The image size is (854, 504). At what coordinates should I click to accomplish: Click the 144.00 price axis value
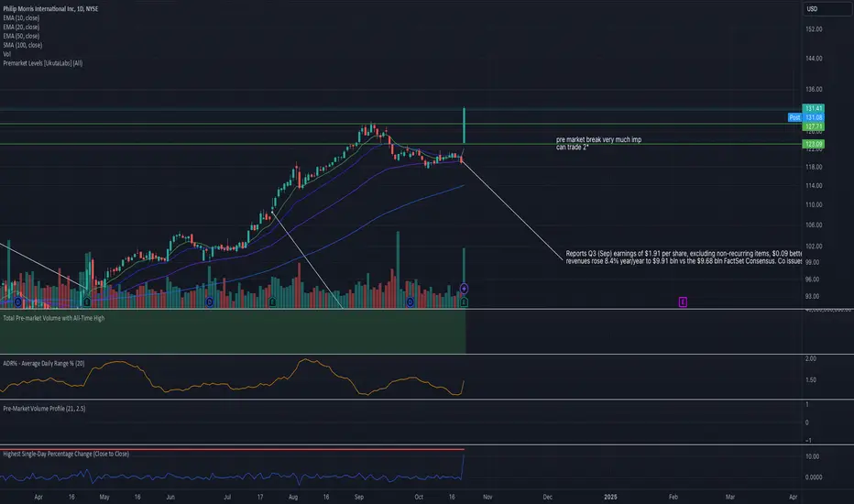[x=814, y=59]
